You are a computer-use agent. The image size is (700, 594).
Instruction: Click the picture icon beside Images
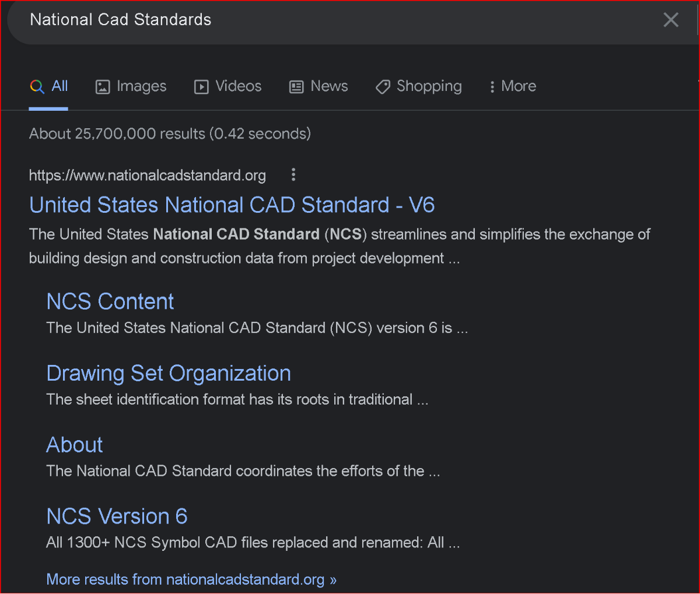coord(103,87)
